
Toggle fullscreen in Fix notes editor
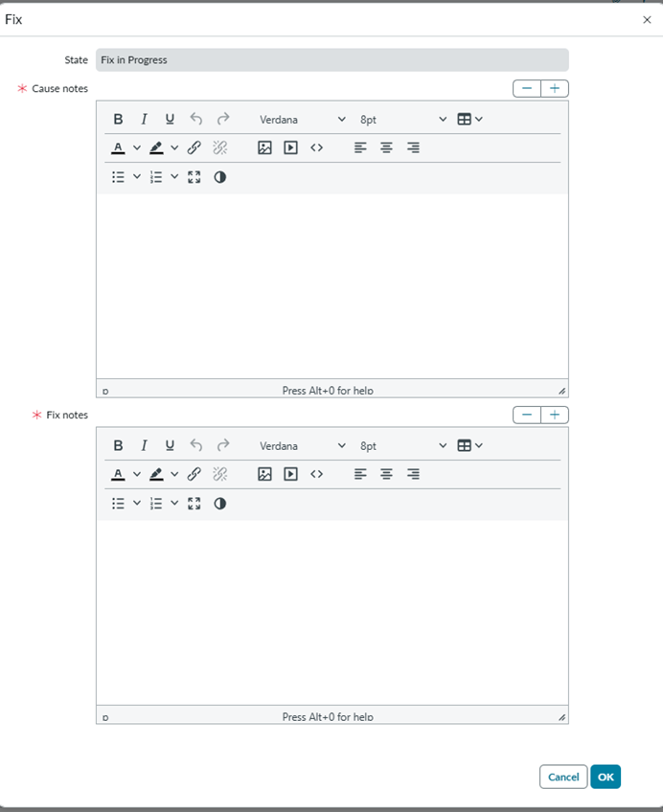194,504
